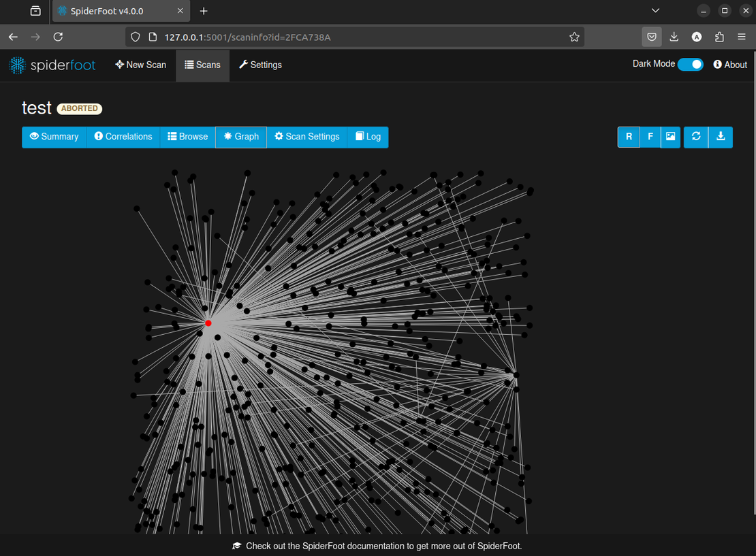Switch graph to force-directed layout (F)
The height and width of the screenshot is (556, 756).
pos(650,137)
